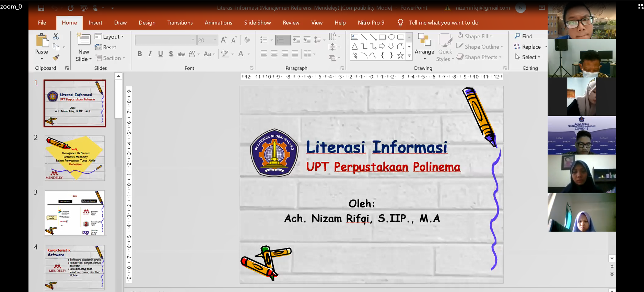Toggle Strikethrough formatting

182,54
